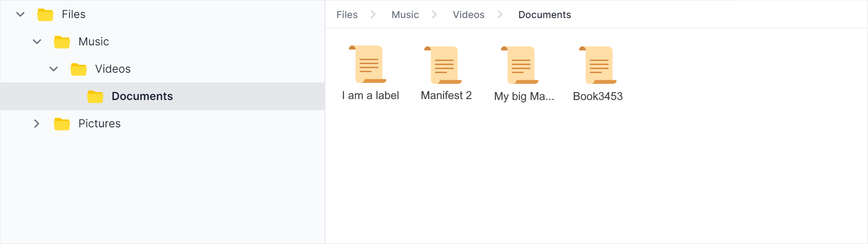Viewport: 868px width, 244px height.
Task: Go to Music in breadcrumb path
Action: (405, 15)
